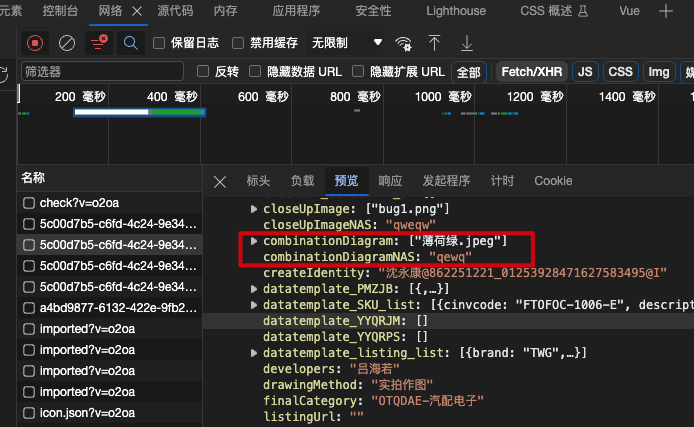Open Lighthouse tab

[456, 11]
